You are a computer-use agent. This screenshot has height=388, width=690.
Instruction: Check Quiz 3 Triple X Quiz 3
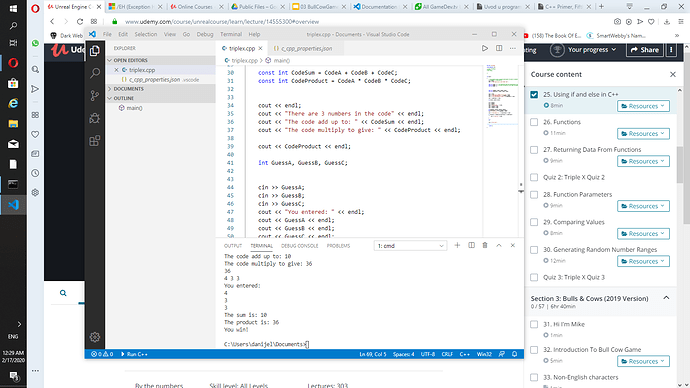point(534,277)
